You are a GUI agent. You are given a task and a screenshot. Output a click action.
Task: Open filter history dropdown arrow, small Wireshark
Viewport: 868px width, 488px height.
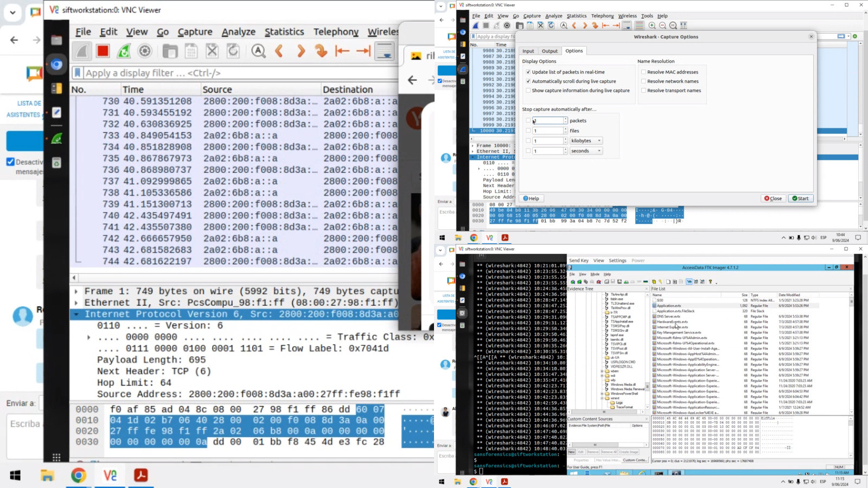848,36
